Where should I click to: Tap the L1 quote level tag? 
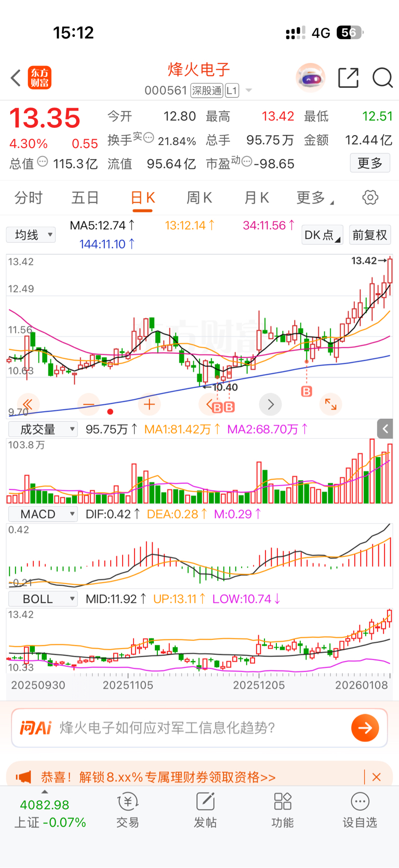(232, 90)
